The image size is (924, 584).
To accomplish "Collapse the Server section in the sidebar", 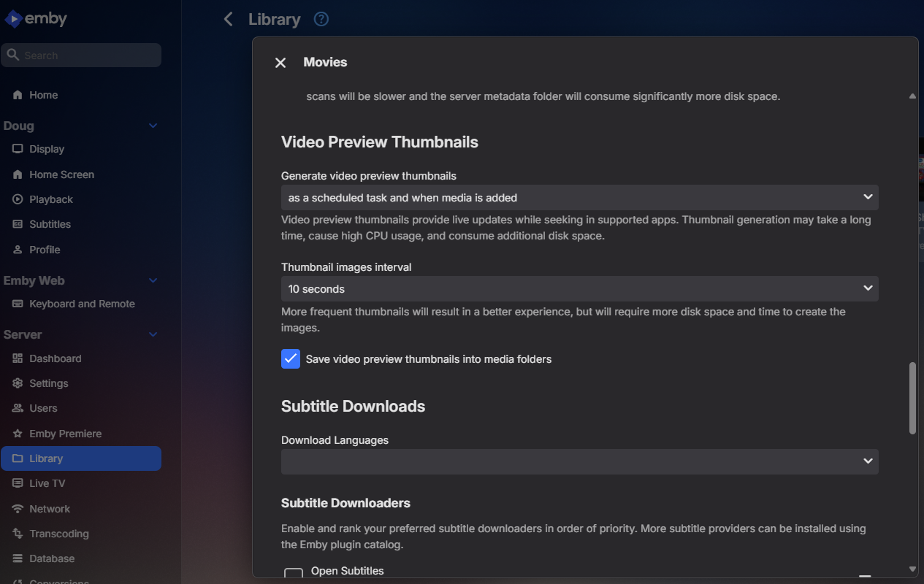I will tap(153, 334).
